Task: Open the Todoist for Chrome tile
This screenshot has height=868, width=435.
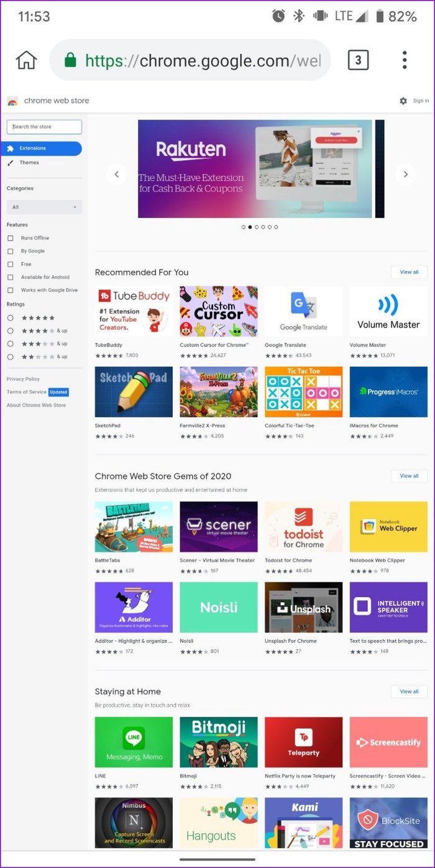Action: pyautogui.click(x=303, y=526)
